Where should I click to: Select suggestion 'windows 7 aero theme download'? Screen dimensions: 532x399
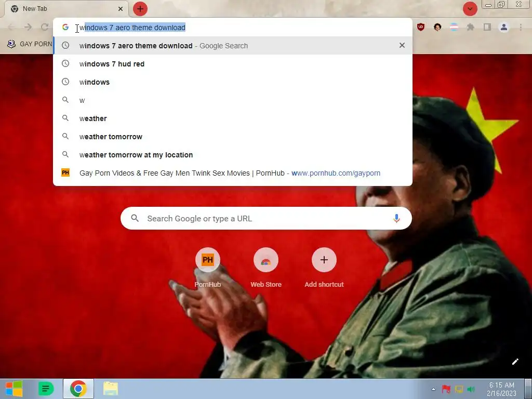(233, 46)
